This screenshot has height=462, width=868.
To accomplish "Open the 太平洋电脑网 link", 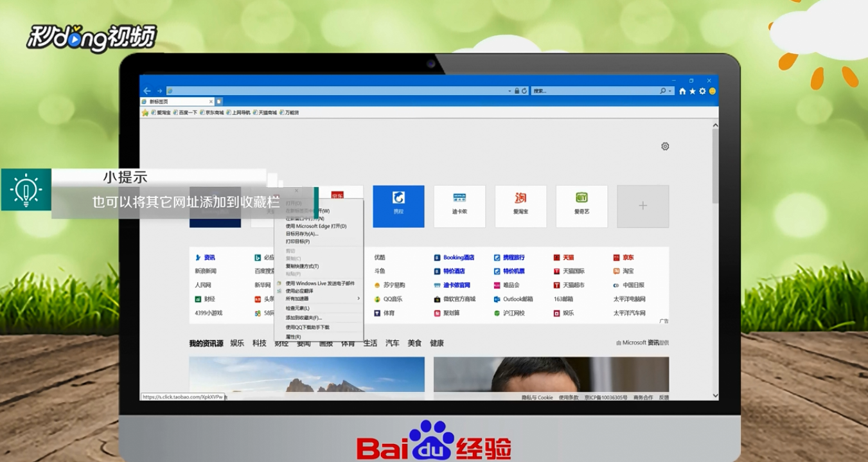I will [629, 299].
